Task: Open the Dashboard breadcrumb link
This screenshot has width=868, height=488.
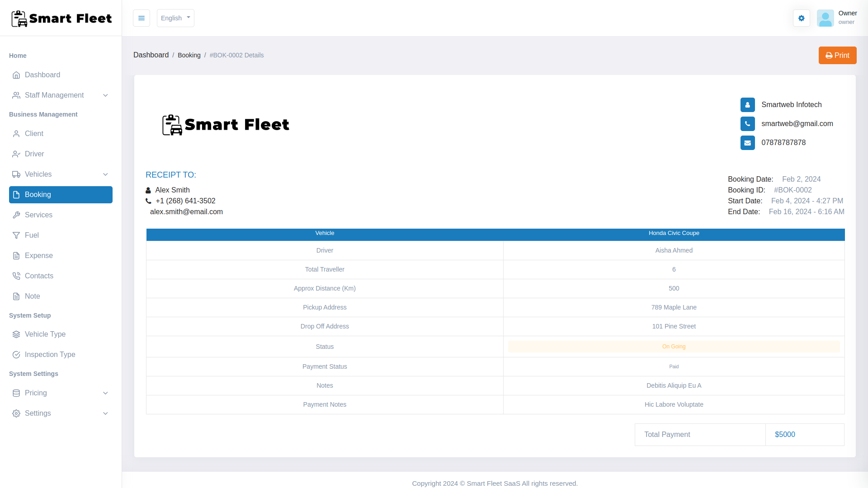Action: click(151, 55)
